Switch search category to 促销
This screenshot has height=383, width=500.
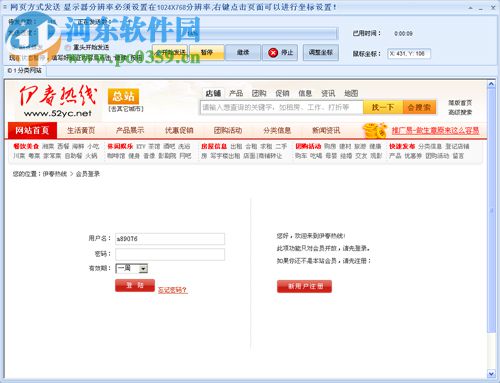pos(282,93)
